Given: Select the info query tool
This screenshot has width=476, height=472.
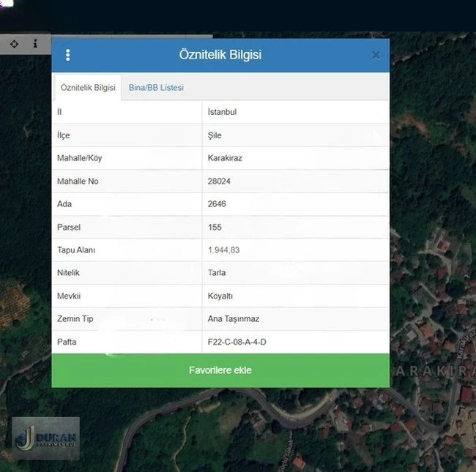Looking at the screenshot, I should [x=36, y=43].
